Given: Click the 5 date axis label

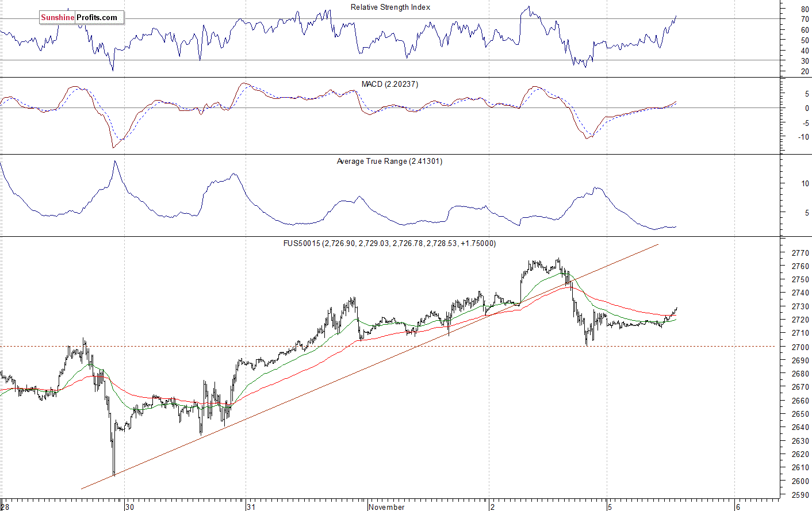Looking at the screenshot, I should tap(611, 507).
